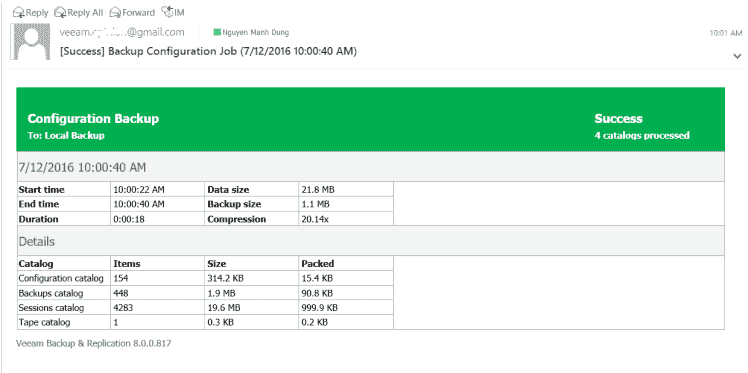This screenshot has width=748, height=373.
Task: Click the Reply button label
Action: 37,12
